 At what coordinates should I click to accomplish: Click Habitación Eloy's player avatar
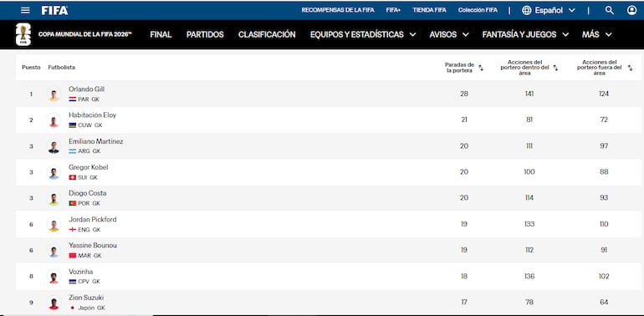pyautogui.click(x=54, y=120)
